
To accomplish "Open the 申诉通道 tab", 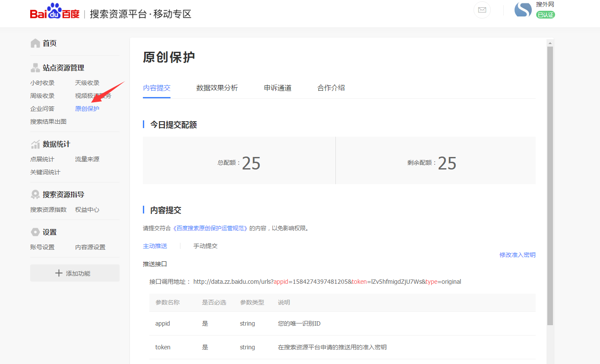I will (x=278, y=88).
